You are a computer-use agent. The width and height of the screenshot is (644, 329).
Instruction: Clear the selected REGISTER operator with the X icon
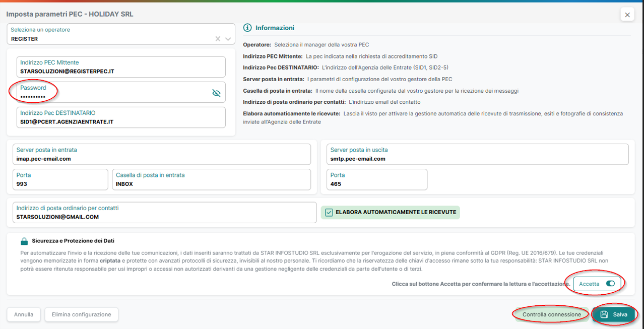(218, 39)
